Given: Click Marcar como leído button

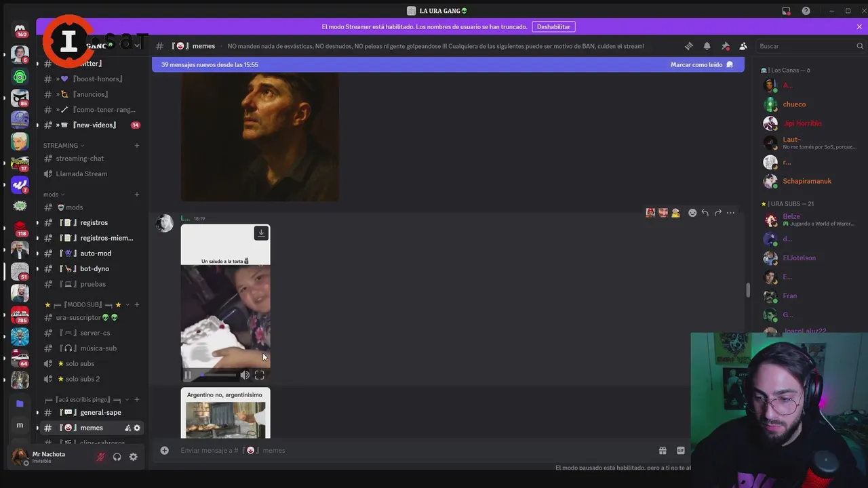Looking at the screenshot, I should click(702, 64).
